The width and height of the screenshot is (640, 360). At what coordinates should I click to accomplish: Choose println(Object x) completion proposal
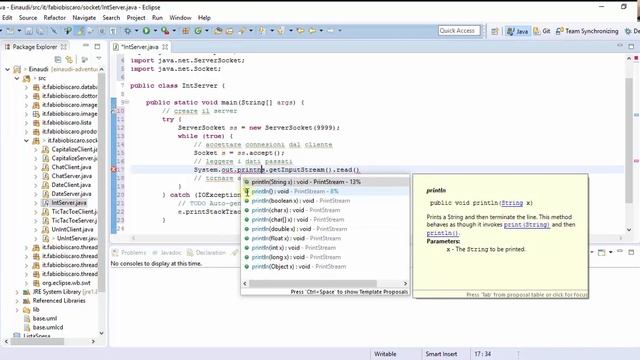click(x=325, y=267)
